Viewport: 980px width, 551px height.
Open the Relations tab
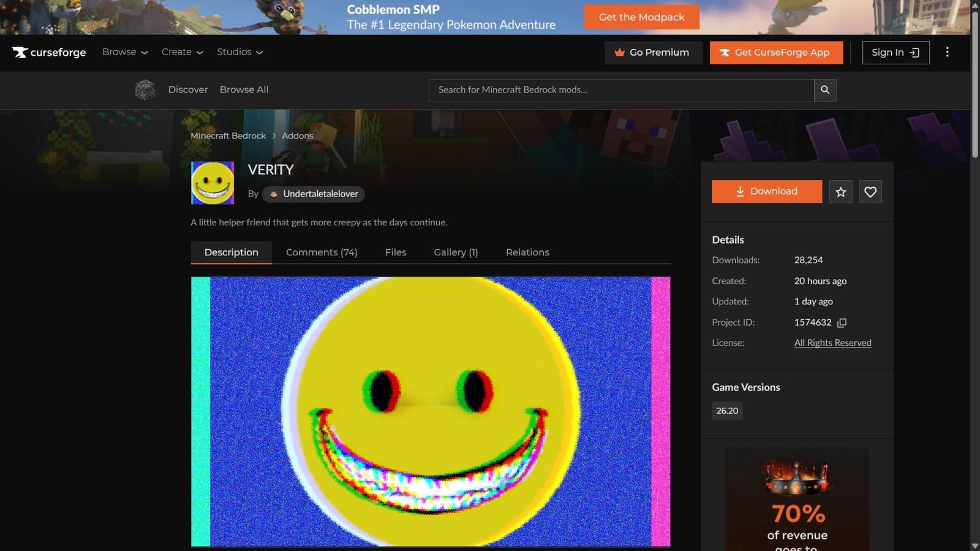(x=527, y=252)
